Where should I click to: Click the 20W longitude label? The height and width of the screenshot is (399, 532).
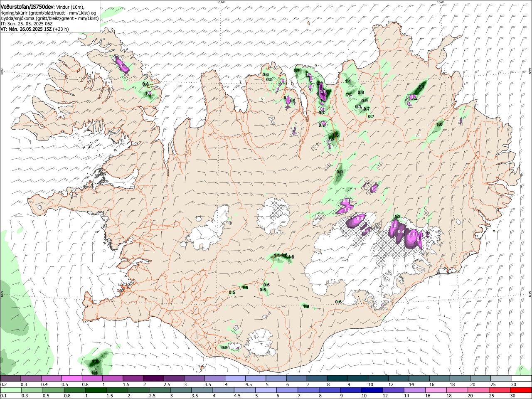pyautogui.click(x=221, y=2)
